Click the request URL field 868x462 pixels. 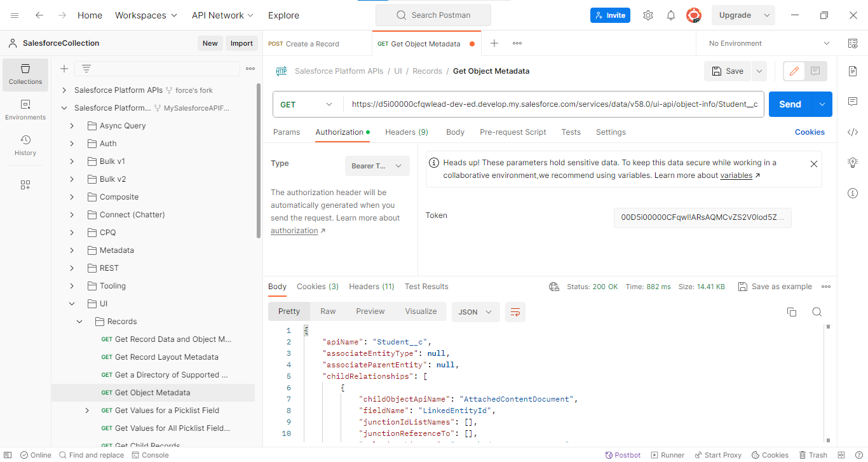point(553,104)
